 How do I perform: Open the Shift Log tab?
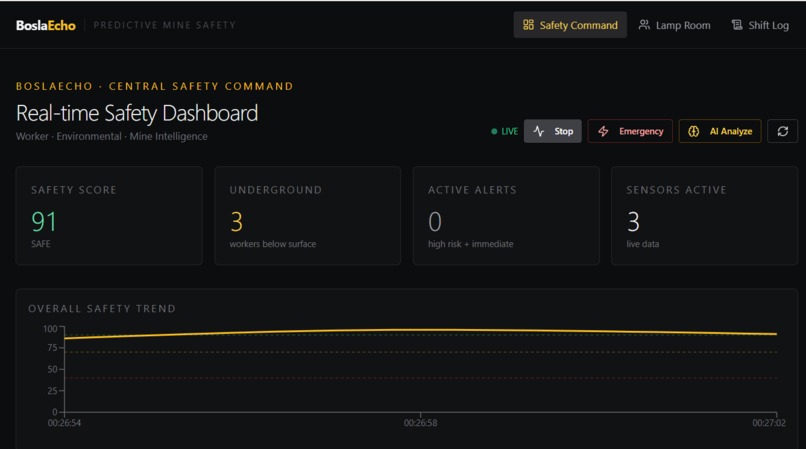coord(760,25)
